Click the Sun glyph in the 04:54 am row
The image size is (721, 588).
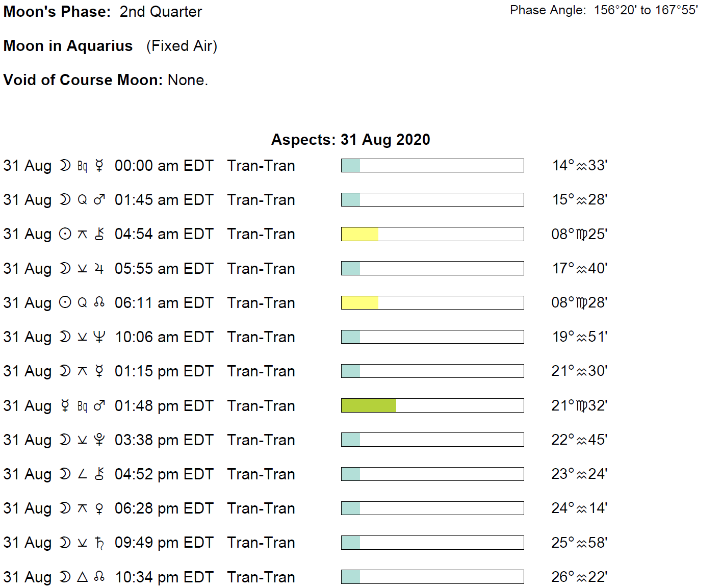pos(65,234)
